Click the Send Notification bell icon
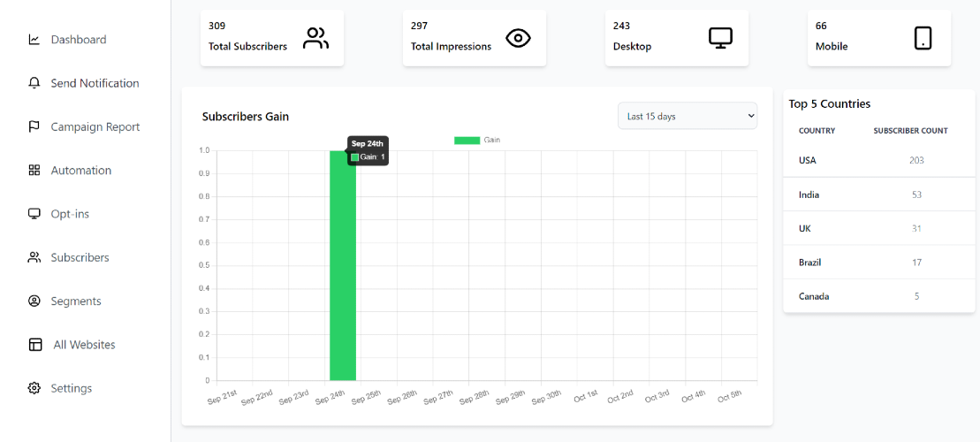Screen dimensions: 980x442 point(34,83)
